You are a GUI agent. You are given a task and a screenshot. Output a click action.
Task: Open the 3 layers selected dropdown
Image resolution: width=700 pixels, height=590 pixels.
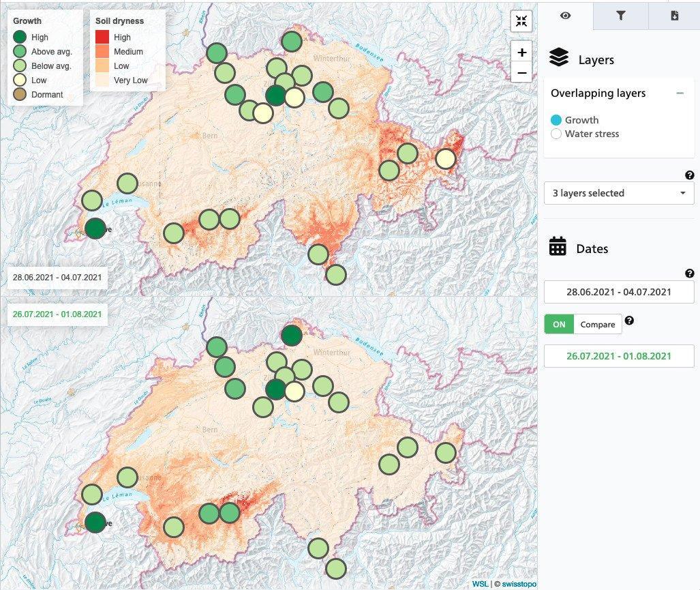click(619, 193)
